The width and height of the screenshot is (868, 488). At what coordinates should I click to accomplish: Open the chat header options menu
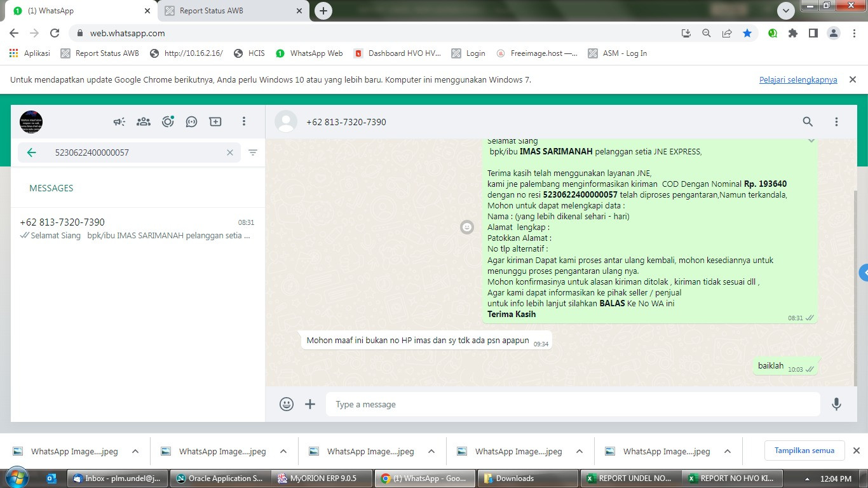click(x=837, y=121)
